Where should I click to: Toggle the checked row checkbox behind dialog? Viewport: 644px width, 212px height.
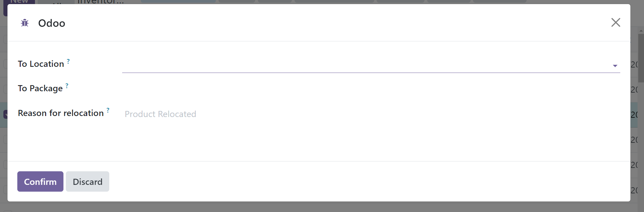coord(5,115)
